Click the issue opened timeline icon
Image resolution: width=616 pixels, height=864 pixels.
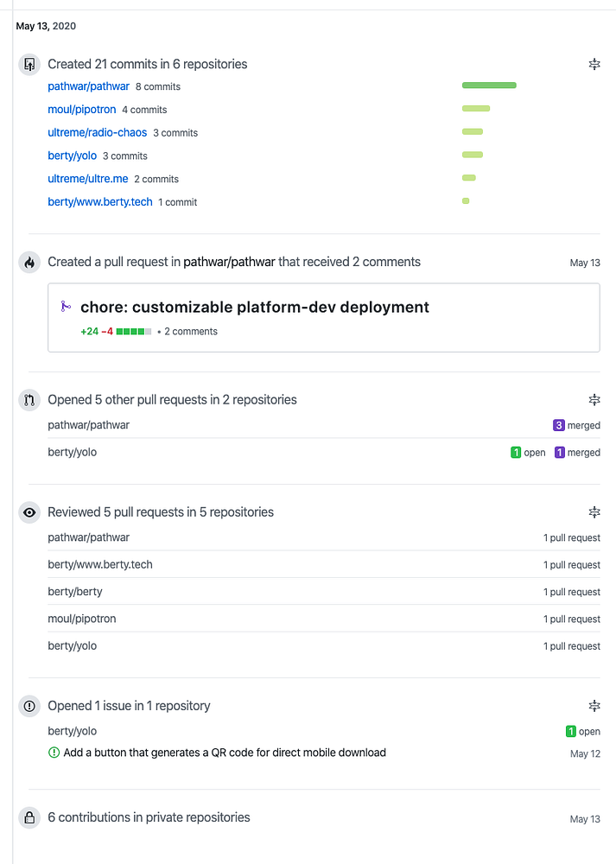29,706
